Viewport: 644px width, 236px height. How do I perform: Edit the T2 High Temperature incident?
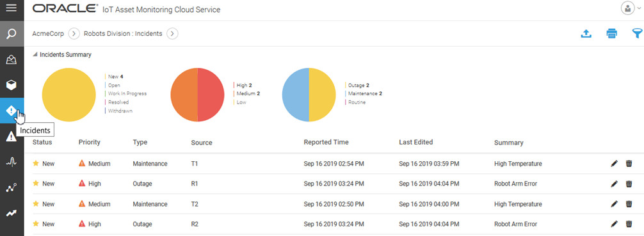point(614,204)
